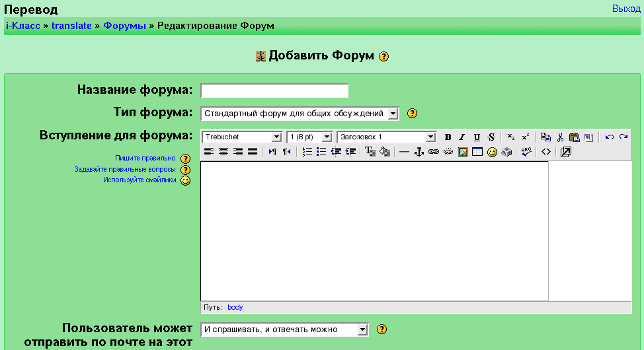Pick the background color fill tool

point(385,152)
